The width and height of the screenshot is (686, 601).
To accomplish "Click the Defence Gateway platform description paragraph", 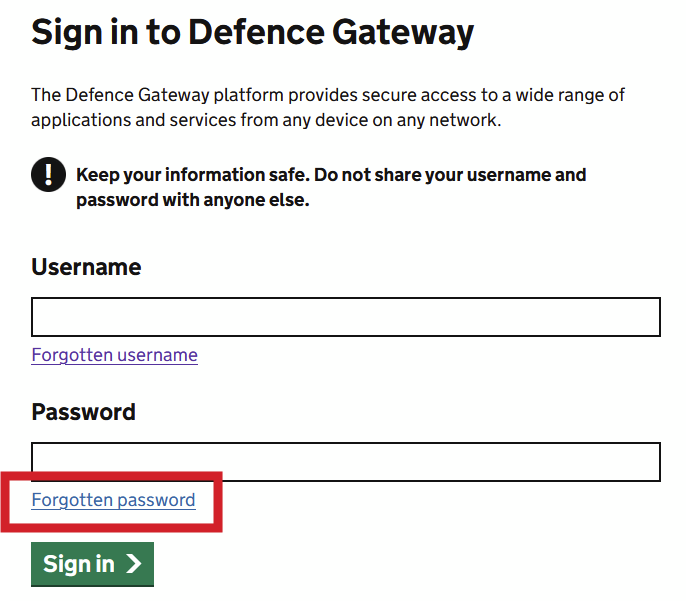I will [327, 107].
